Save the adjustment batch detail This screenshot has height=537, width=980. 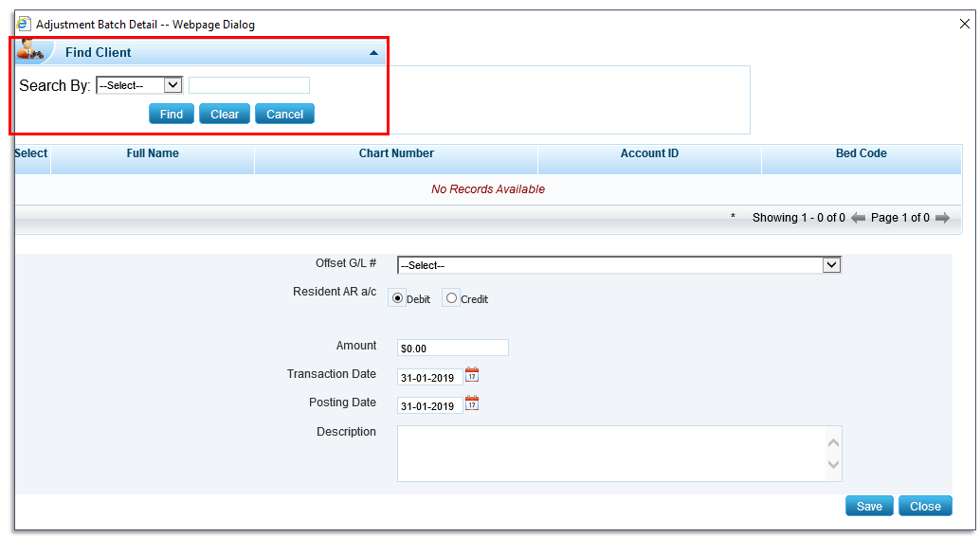869,506
